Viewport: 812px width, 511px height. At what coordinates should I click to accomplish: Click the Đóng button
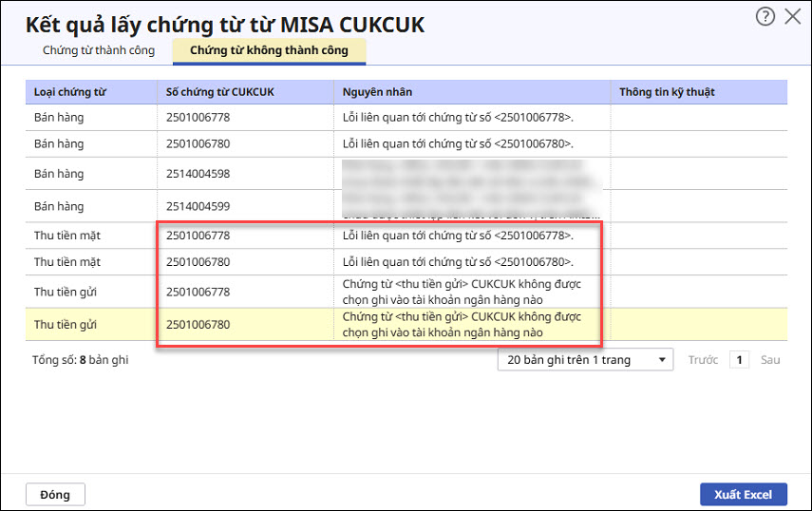55,495
